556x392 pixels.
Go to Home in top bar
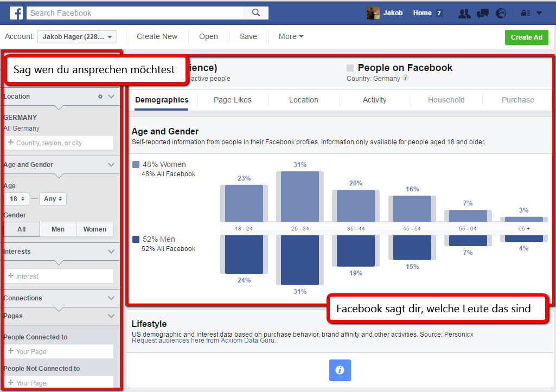pyautogui.click(x=423, y=13)
